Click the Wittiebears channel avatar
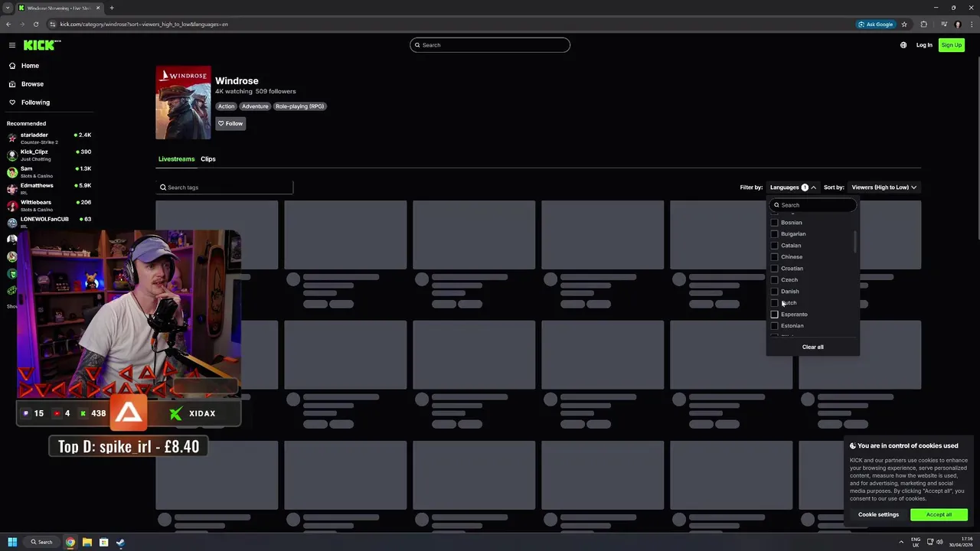The image size is (980, 551). (12, 205)
